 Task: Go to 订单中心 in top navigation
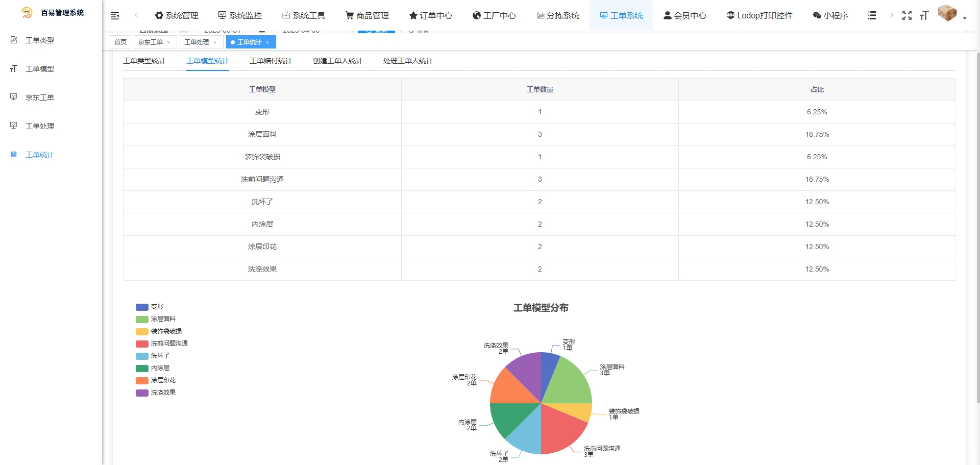point(430,15)
